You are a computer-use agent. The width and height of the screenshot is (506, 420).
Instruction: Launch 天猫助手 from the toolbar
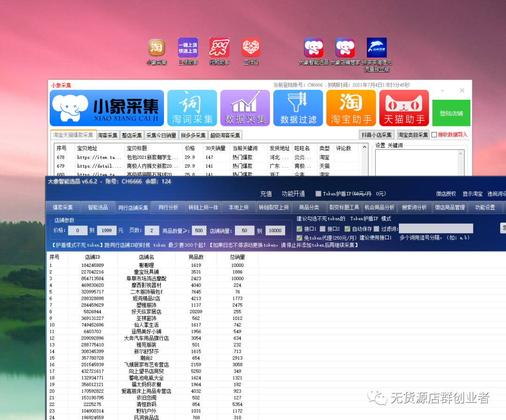pyautogui.click(x=404, y=108)
